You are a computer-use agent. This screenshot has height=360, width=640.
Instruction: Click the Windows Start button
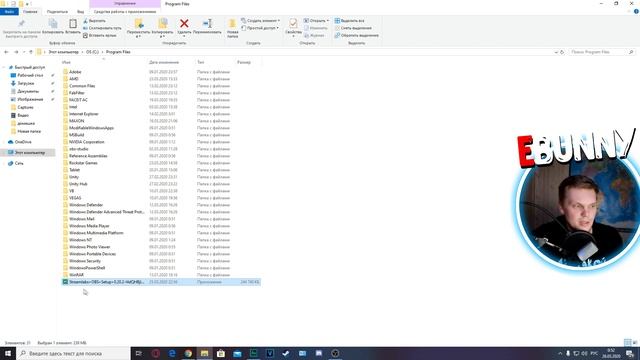[x=8, y=353]
